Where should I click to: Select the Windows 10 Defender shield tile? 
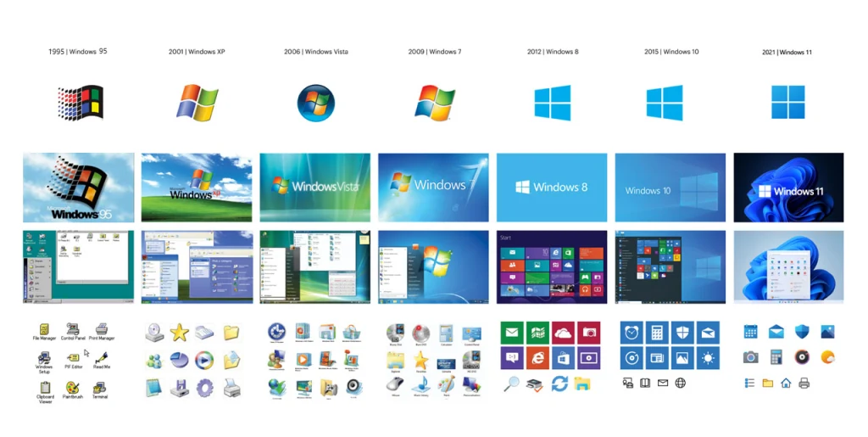pos(682,333)
